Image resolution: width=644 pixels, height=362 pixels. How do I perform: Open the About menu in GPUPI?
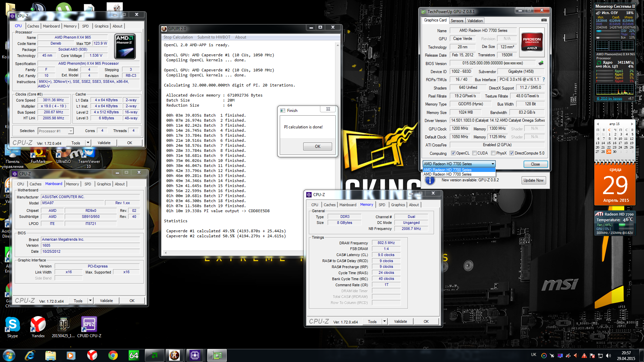pos(240,37)
